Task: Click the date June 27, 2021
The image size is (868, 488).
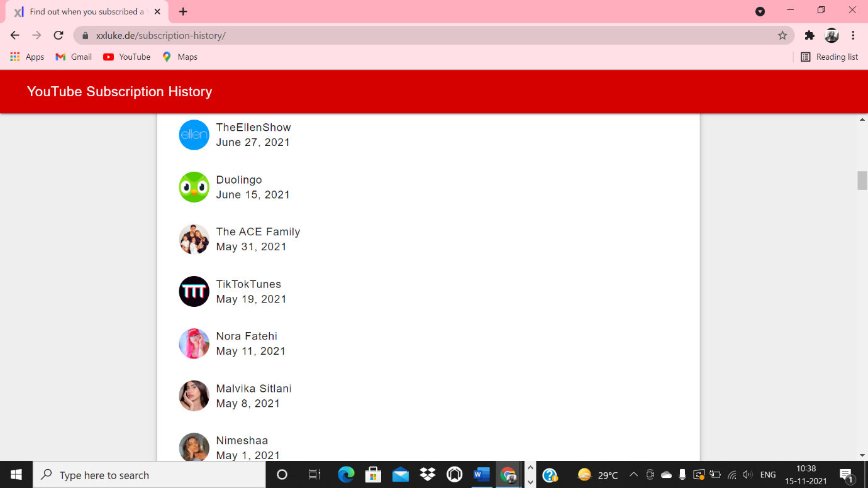Action: [253, 142]
